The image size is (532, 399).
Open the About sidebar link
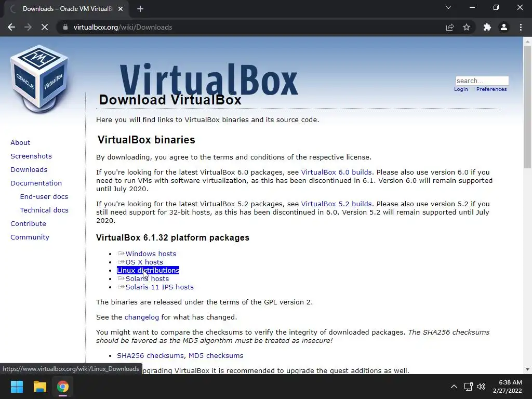coord(20,142)
